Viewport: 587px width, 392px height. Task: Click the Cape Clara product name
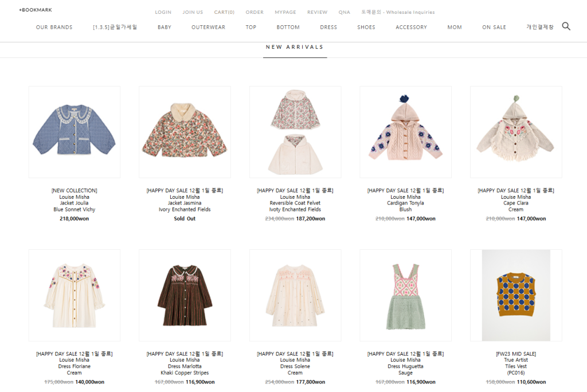tap(516, 203)
